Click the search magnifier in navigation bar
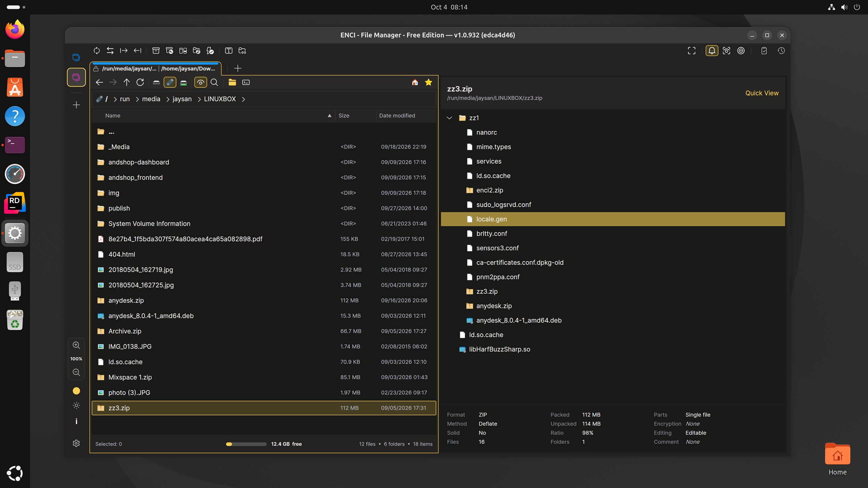 [x=214, y=82]
